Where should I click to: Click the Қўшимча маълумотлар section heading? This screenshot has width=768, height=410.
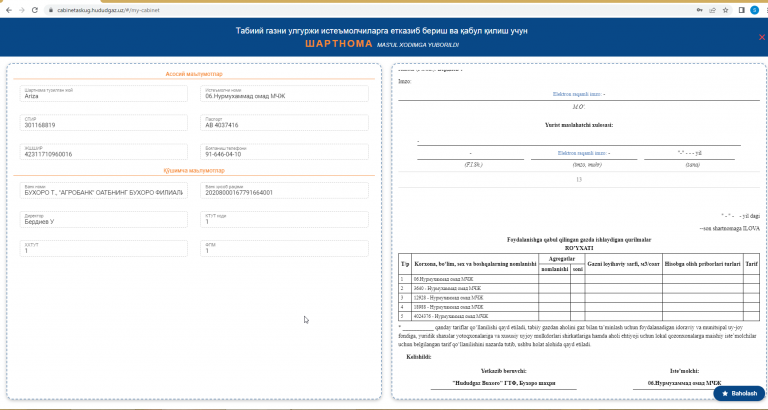[x=194, y=170]
